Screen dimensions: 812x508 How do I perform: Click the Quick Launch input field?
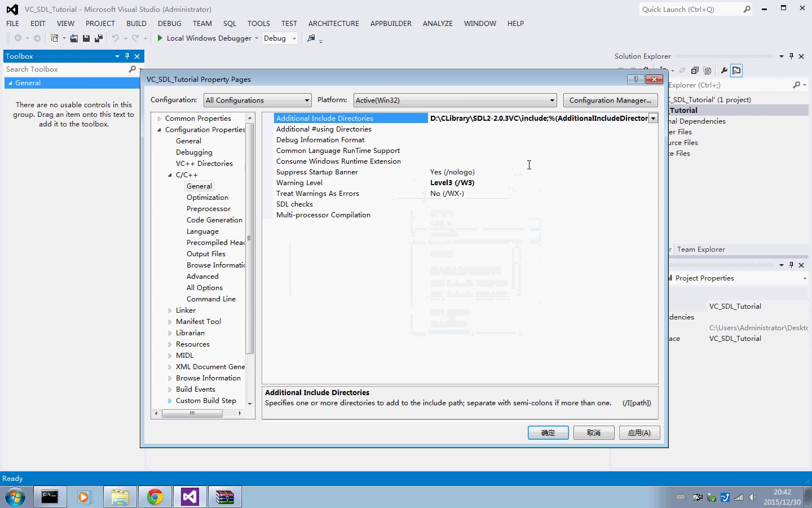tap(690, 9)
